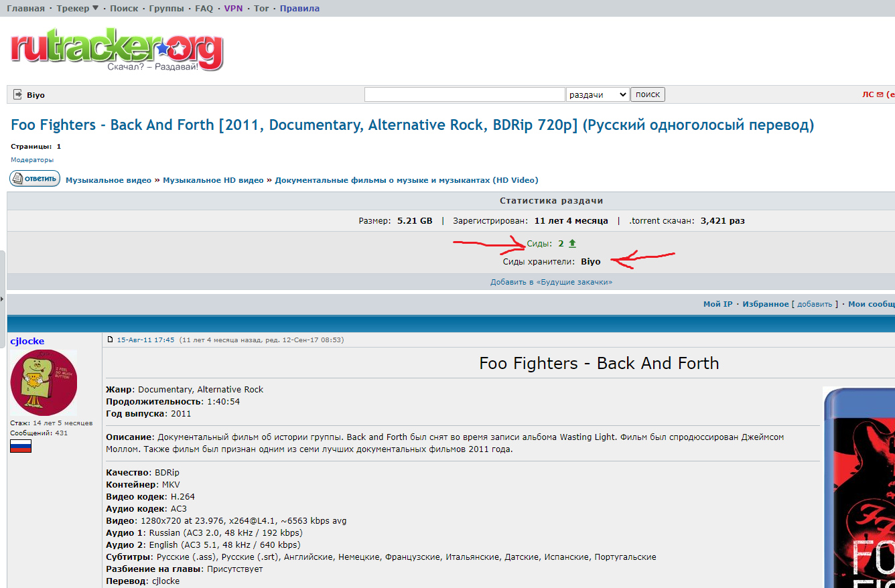895x588 pixels.
Task: Open cjlocke's avatar image
Action: (x=44, y=383)
